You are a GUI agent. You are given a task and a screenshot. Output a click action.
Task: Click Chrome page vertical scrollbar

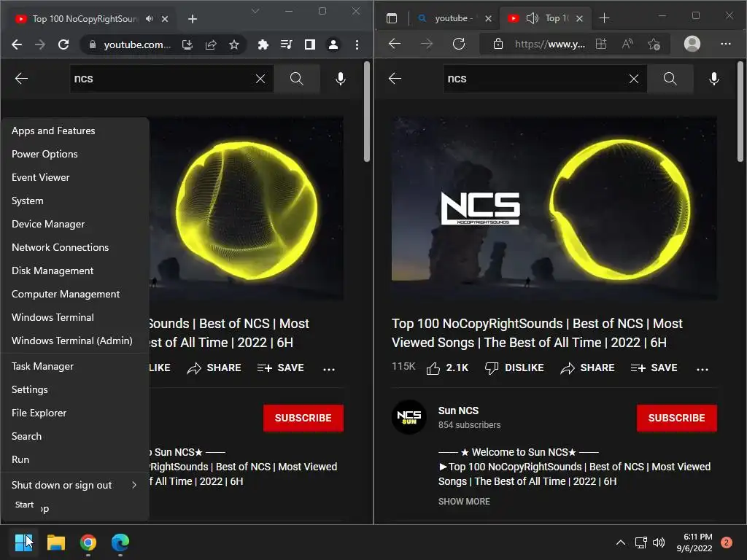coord(367,112)
